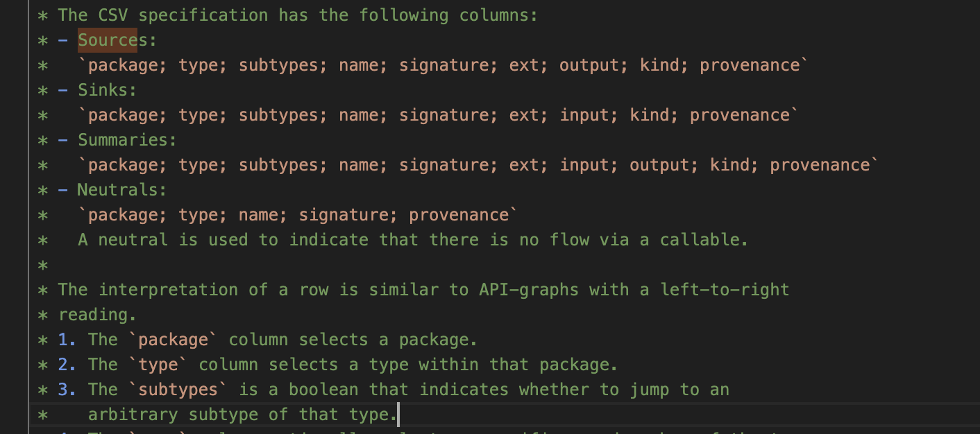Place cursor after 'arbitrary subtype of that type.'

coord(399,415)
